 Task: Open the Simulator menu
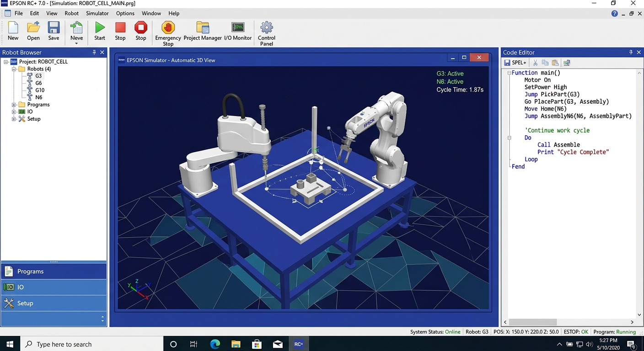click(x=97, y=13)
